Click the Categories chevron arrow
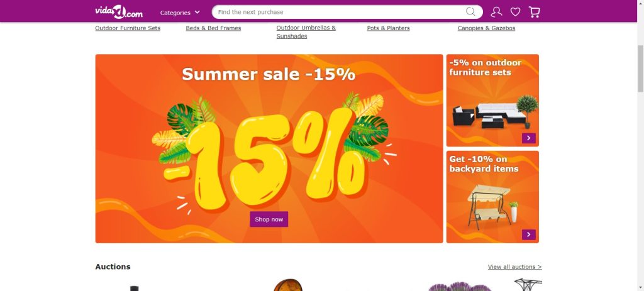This screenshot has height=291, width=644. tap(197, 13)
